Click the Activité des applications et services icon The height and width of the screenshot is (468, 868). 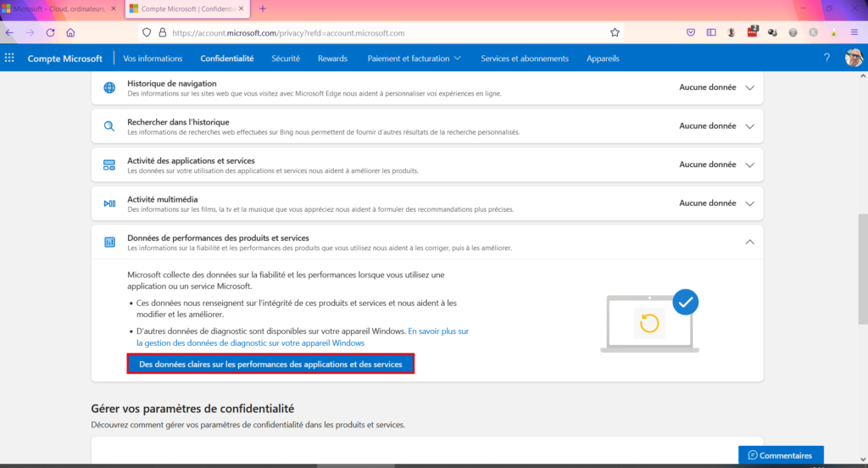(x=109, y=165)
